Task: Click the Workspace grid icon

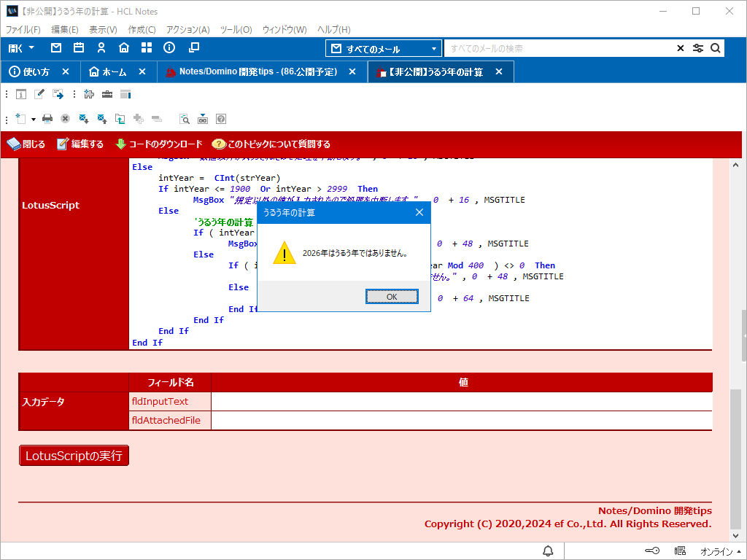Action: pyautogui.click(x=147, y=48)
